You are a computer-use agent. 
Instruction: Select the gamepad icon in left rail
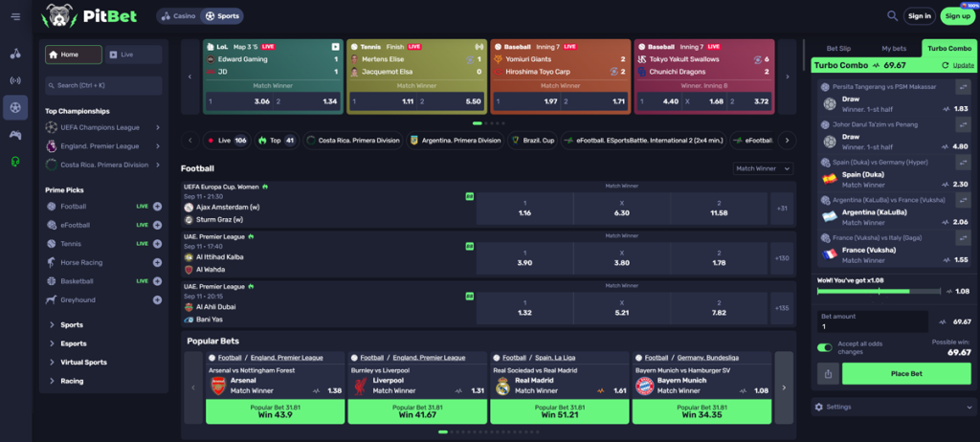pos(15,134)
